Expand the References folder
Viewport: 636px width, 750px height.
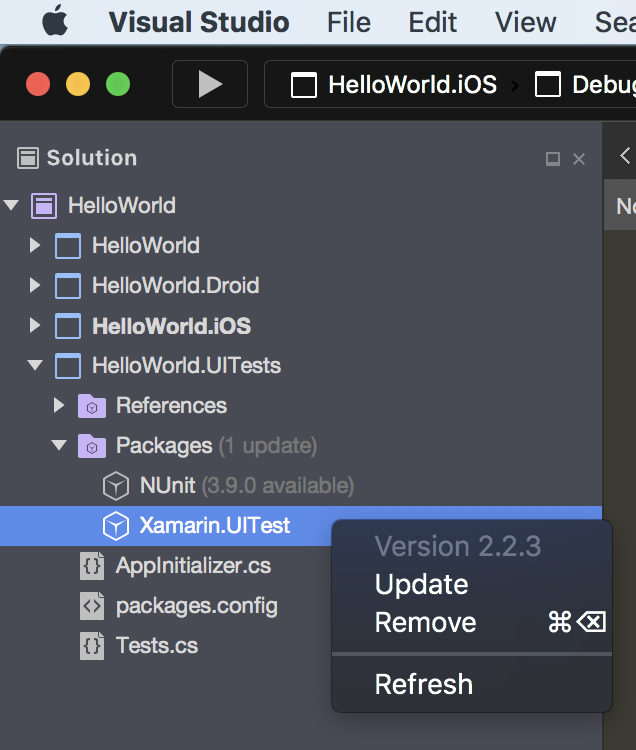[x=58, y=405]
